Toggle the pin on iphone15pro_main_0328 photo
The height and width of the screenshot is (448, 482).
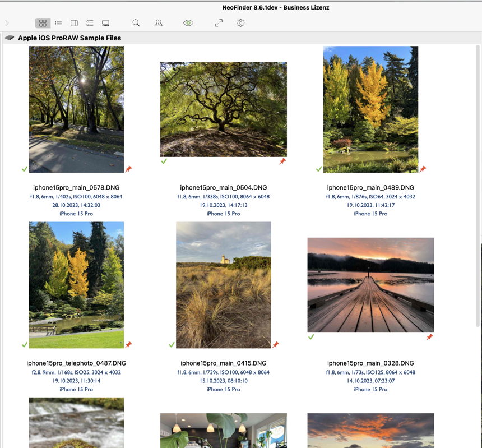pos(430,337)
